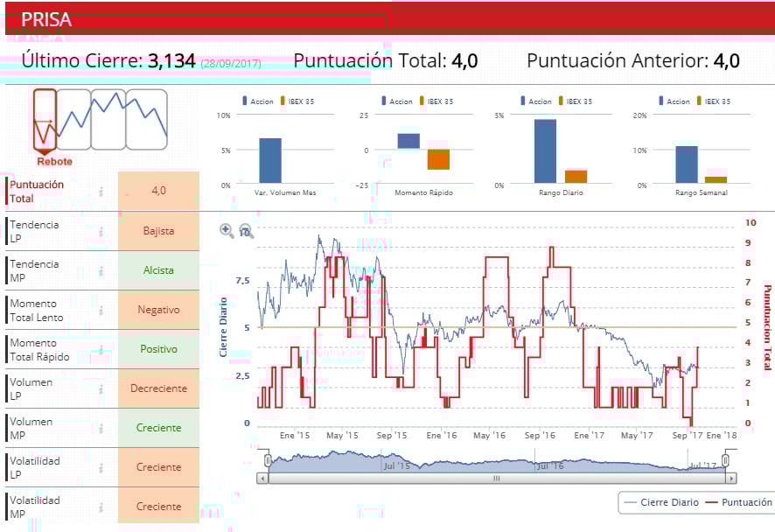Click the 4,0 score cell
This screenshot has width=775, height=532.
[x=158, y=191]
